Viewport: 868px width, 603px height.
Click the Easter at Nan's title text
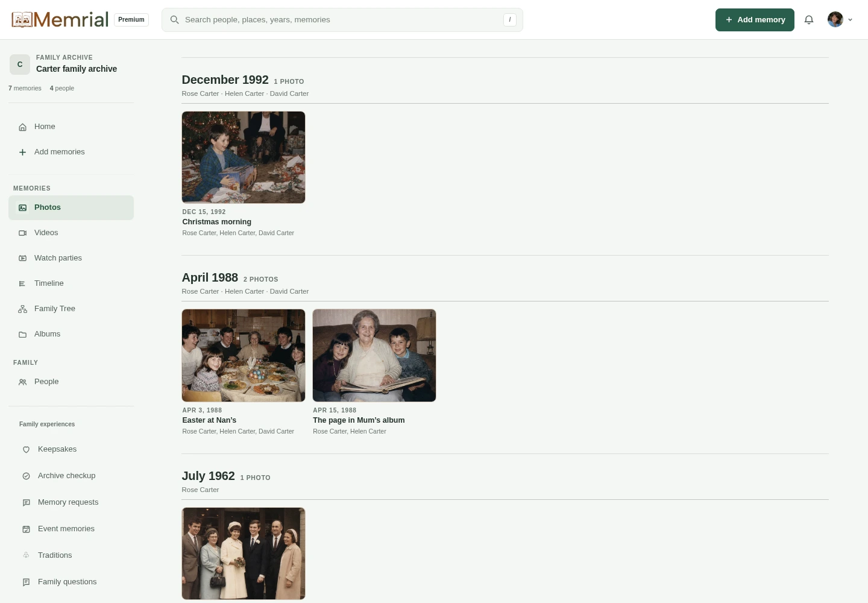pos(209,420)
